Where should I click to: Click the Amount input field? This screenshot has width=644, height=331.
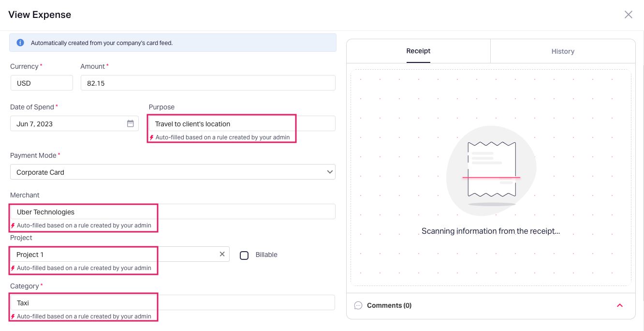[x=208, y=83]
